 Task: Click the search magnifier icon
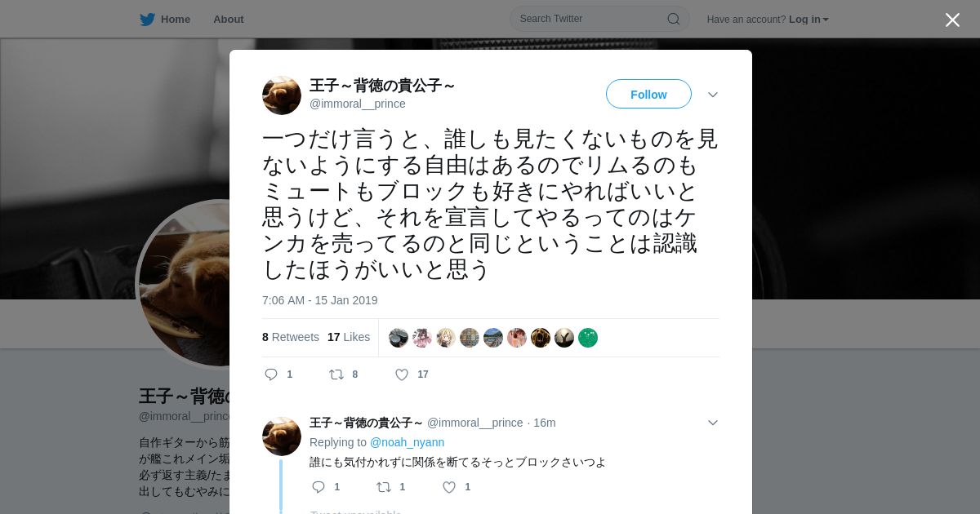click(674, 19)
